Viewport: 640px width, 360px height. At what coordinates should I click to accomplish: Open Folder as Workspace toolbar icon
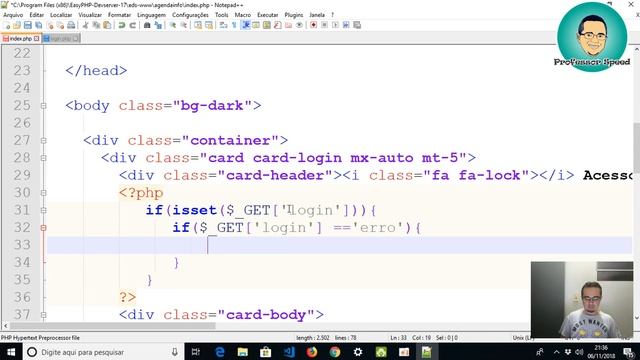(288, 25)
